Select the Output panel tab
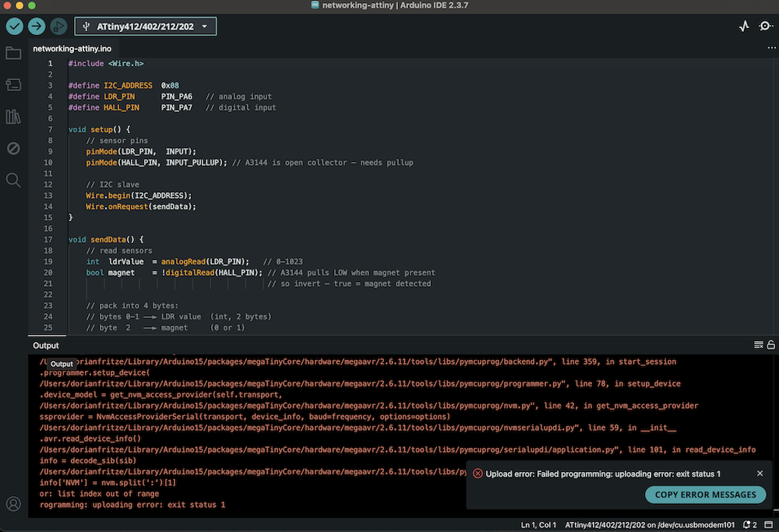 point(46,345)
